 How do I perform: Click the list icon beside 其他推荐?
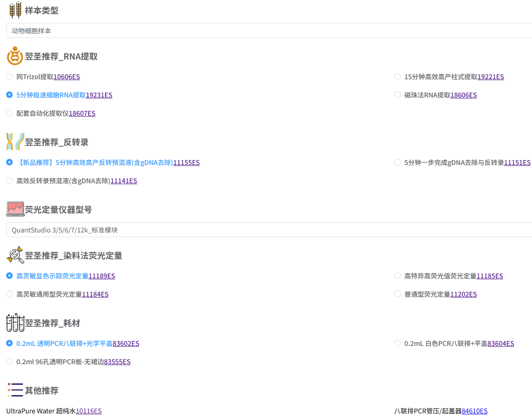(x=15, y=390)
